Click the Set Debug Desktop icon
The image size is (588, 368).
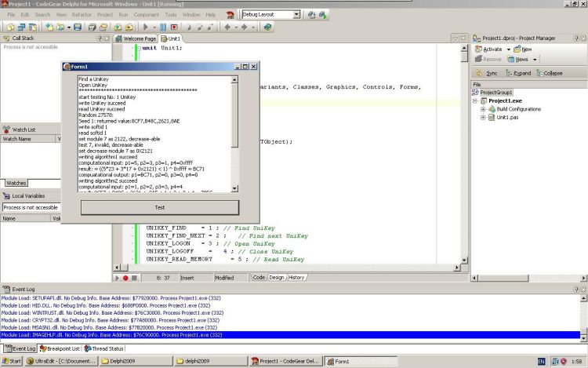[x=323, y=15]
